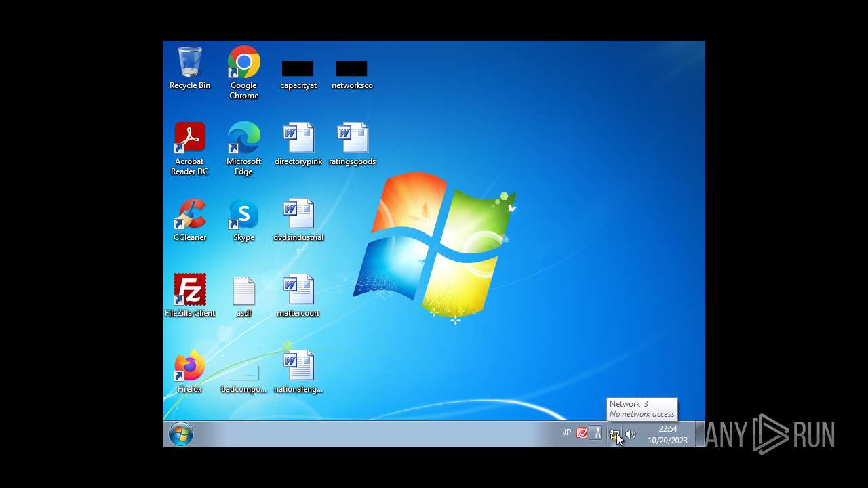Select the dvdsindustrial Word document
868x488 pixels.
point(298,220)
